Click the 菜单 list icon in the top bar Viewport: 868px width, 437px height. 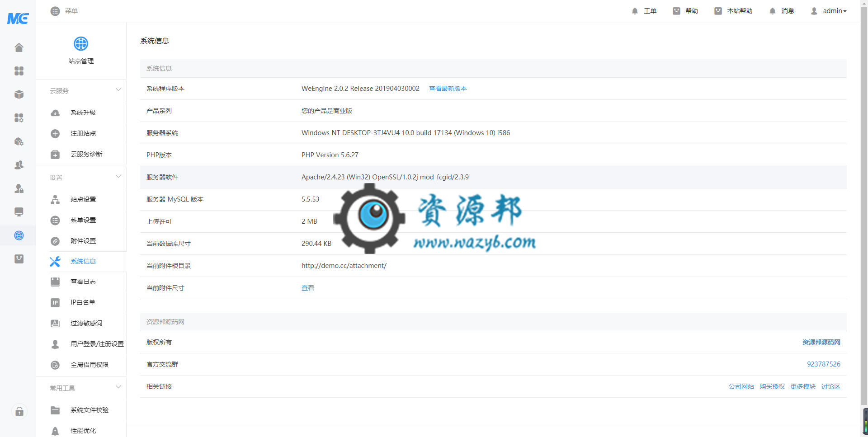[55, 11]
